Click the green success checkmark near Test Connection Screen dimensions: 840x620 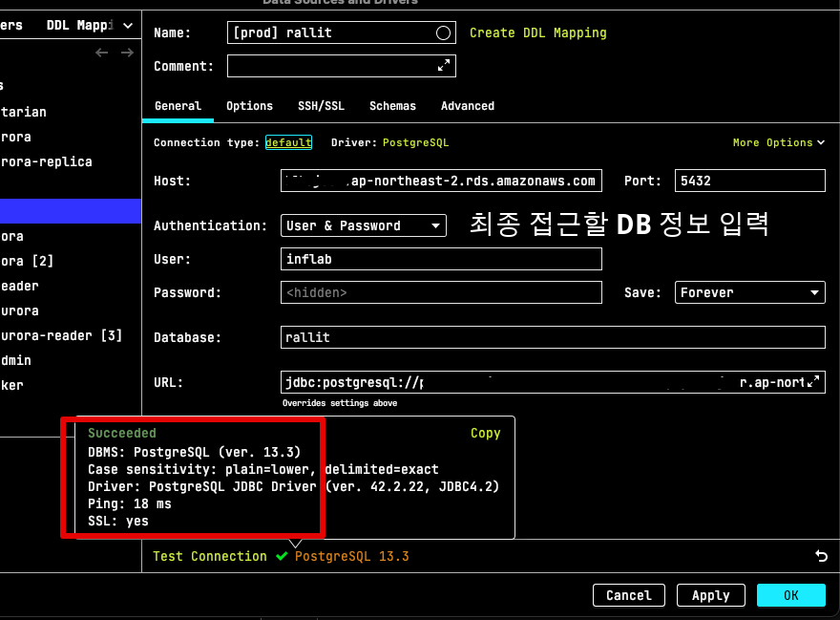pos(282,556)
